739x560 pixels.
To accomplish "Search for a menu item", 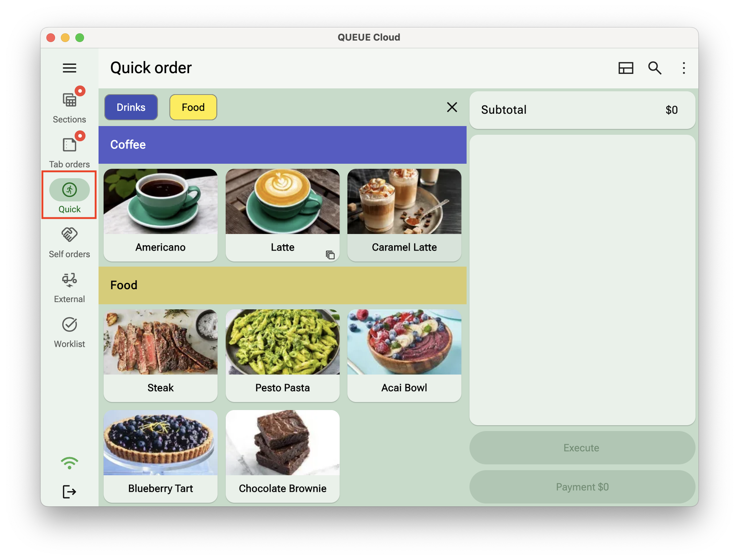I will [x=654, y=68].
